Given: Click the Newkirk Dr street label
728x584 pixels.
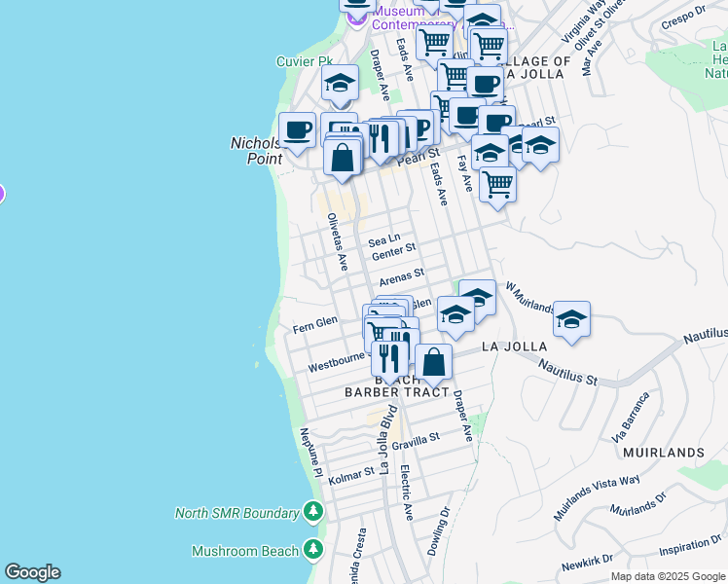Looking at the screenshot, I should (x=587, y=563).
